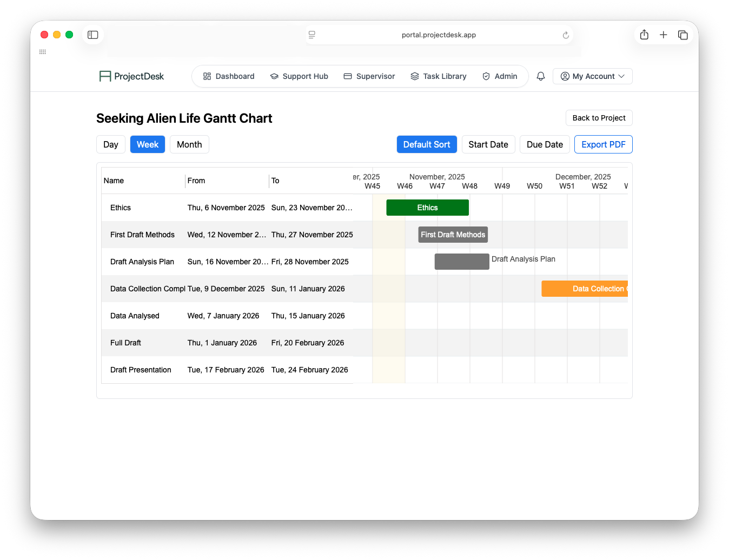729x560 pixels.
Task: Open a new browser tab with plus icon
Action: point(664,35)
